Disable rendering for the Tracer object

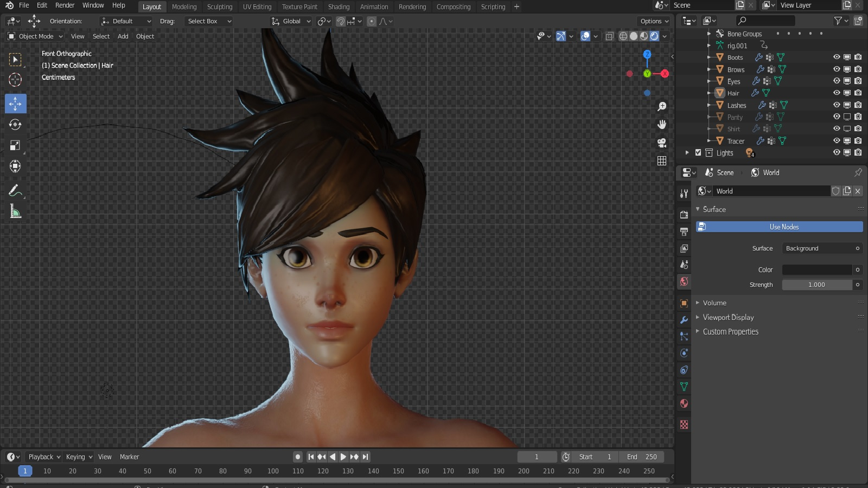coord(858,140)
